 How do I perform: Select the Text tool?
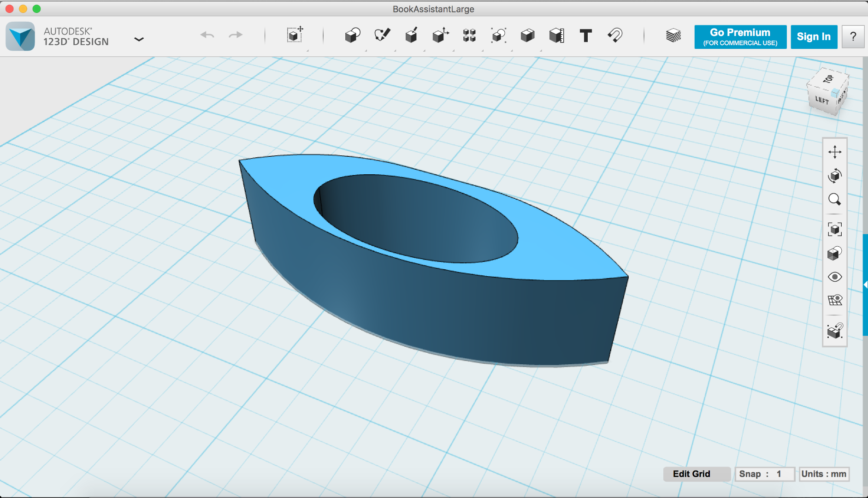coord(586,36)
